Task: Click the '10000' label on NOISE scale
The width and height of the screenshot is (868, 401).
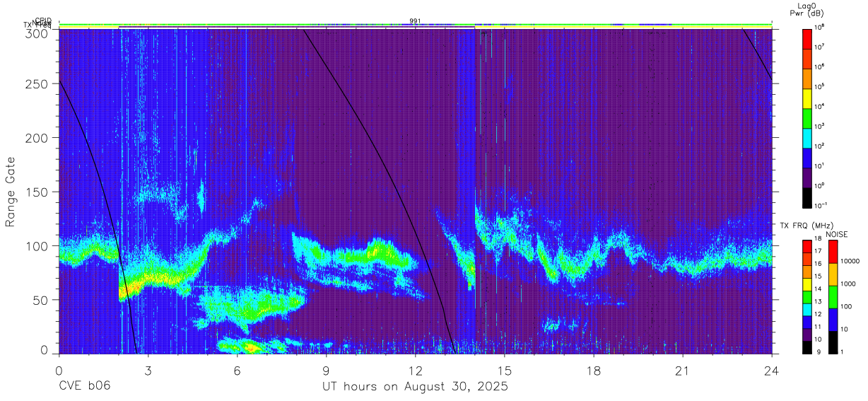Action: (x=850, y=262)
